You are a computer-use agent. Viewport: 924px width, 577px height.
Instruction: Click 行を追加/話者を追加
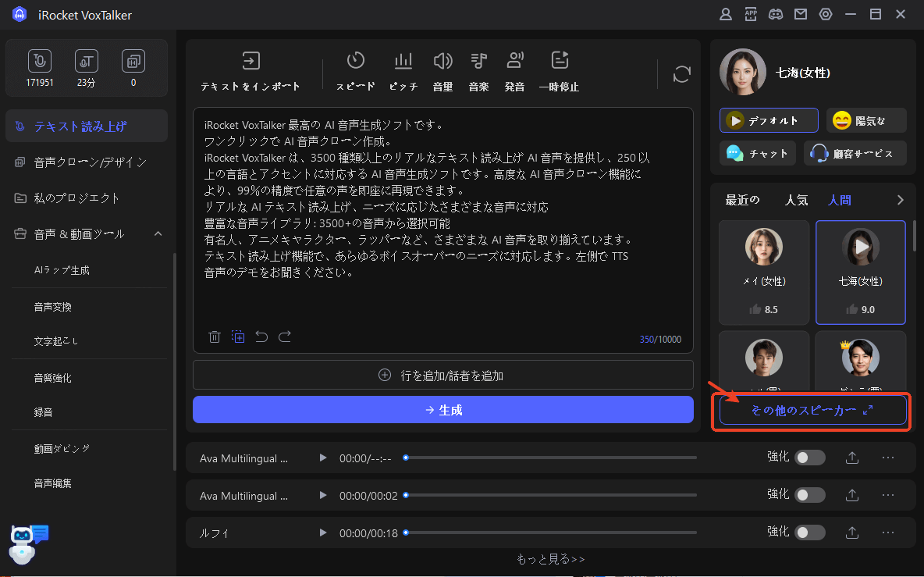coord(443,375)
